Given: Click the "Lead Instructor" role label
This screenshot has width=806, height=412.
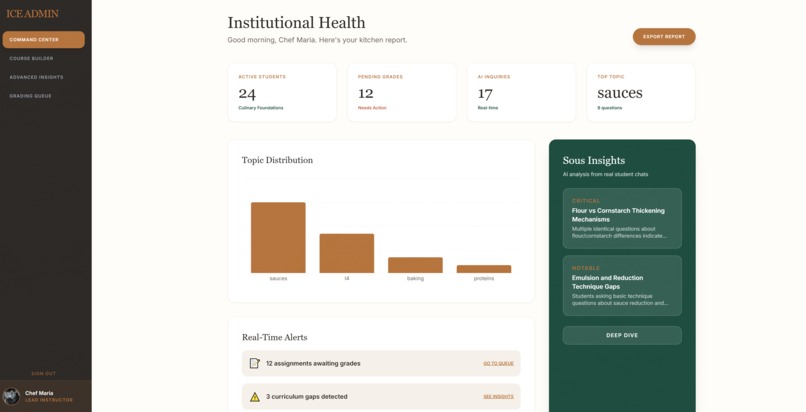Looking at the screenshot, I should pyautogui.click(x=49, y=400).
